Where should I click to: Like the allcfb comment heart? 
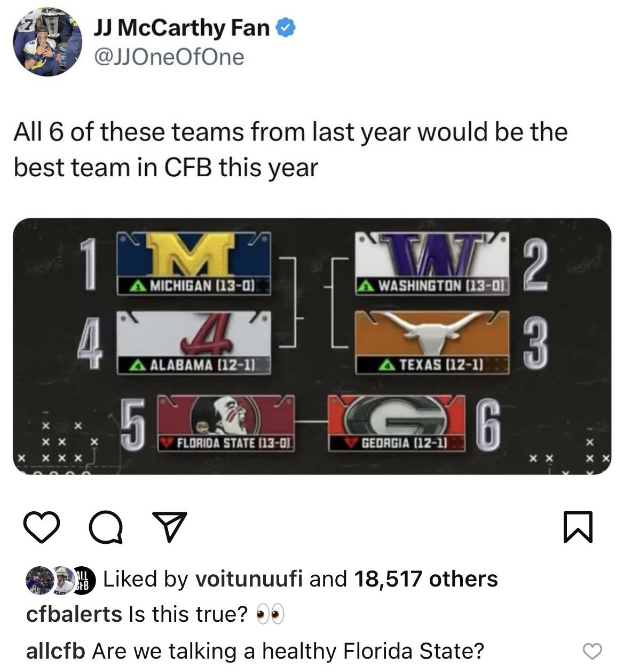click(x=591, y=651)
